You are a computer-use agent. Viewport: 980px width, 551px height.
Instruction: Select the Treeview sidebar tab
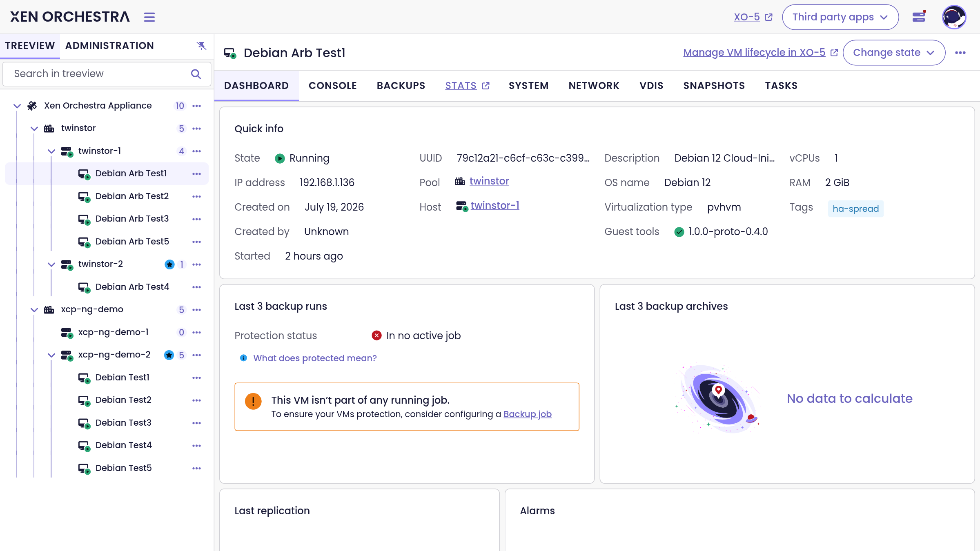[x=30, y=46]
